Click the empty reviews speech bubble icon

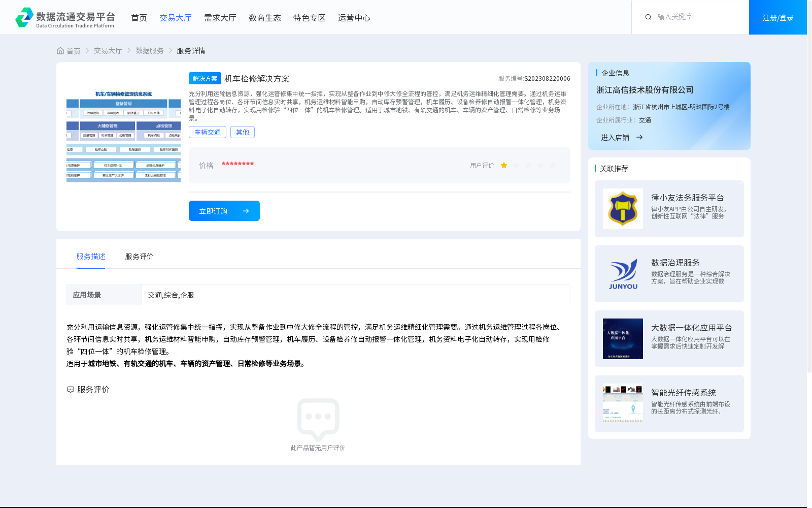click(318, 420)
